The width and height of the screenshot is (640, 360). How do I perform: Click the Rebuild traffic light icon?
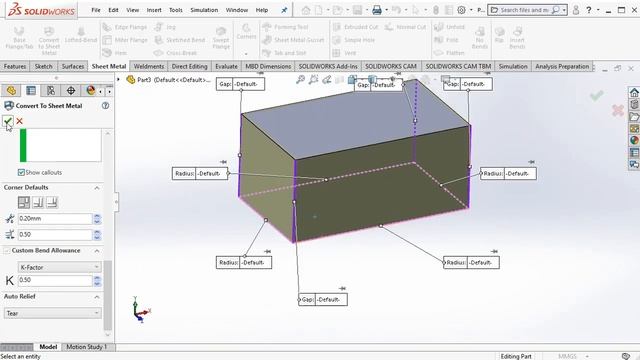point(436,10)
